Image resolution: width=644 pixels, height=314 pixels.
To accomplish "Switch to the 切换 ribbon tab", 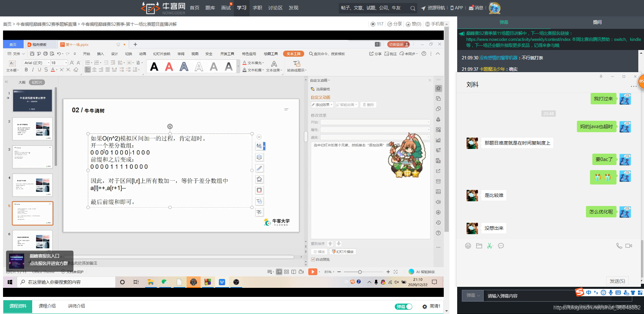I will (x=128, y=54).
